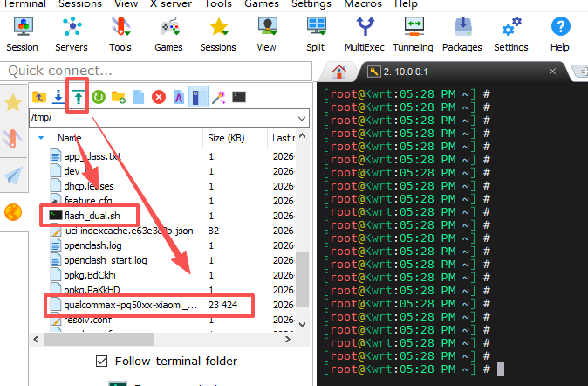Viewport: 588px width, 386px height.
Task: Download selected files from SFTP panel
Action: [58, 97]
